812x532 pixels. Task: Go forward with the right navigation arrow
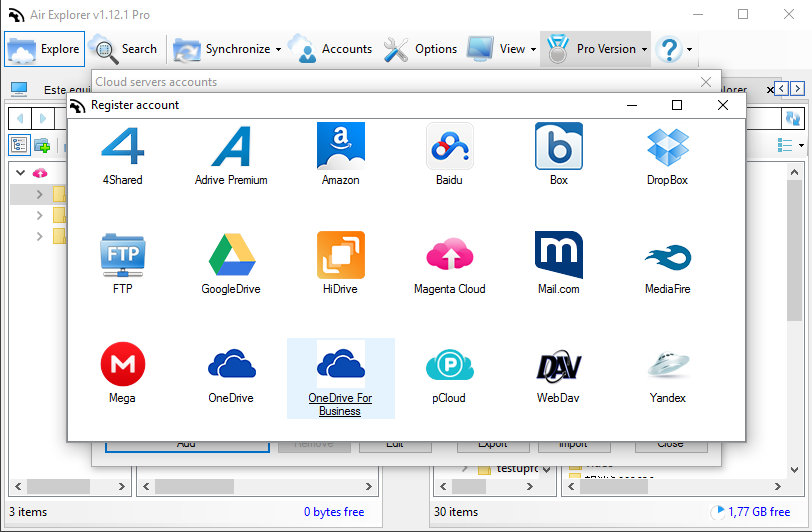pyautogui.click(x=43, y=119)
